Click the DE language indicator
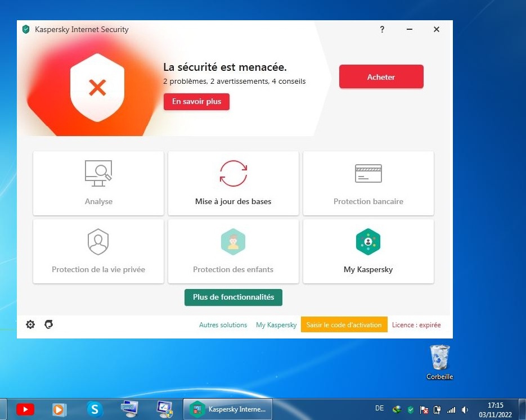 click(379, 408)
